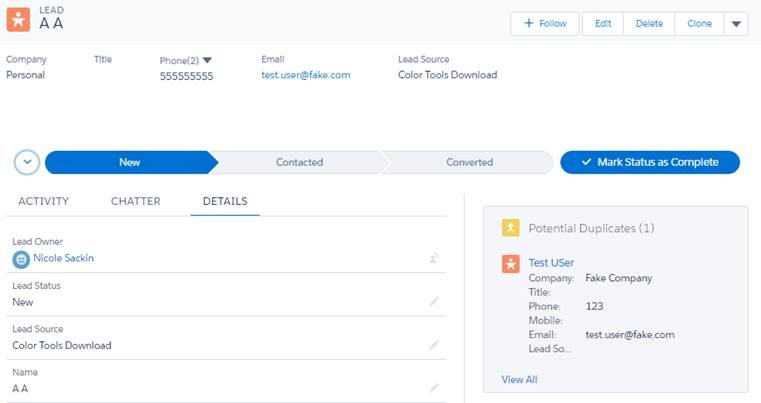761x403 pixels.
Task: Click the pencil edit icon for Lead Status
Action: point(434,301)
